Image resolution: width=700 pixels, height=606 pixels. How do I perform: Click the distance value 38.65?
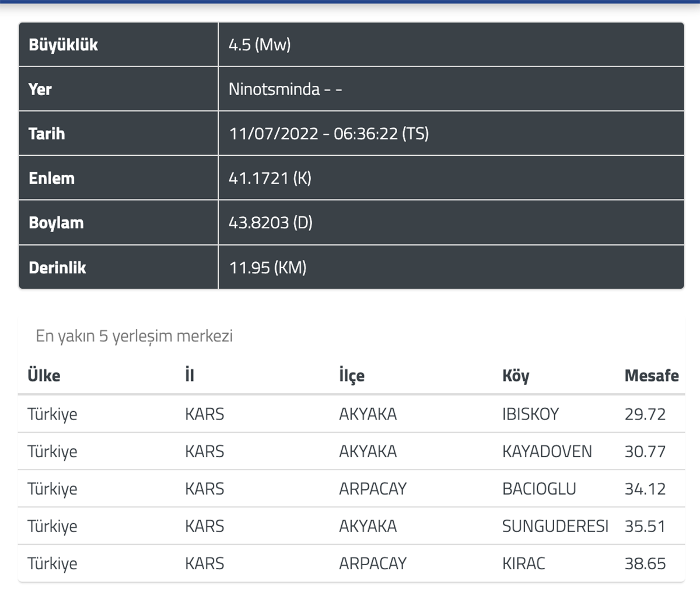645,563
